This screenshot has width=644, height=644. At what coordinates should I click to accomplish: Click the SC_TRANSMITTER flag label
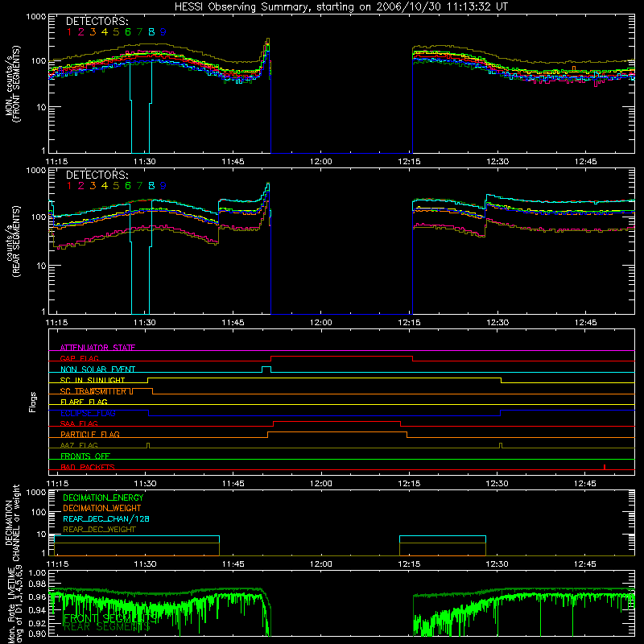pyautogui.click(x=93, y=391)
